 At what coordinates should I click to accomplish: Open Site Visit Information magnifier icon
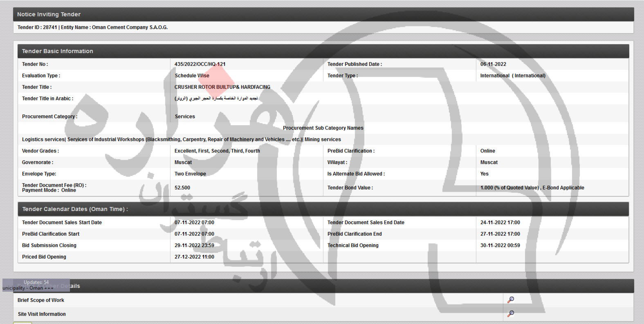coord(511,314)
